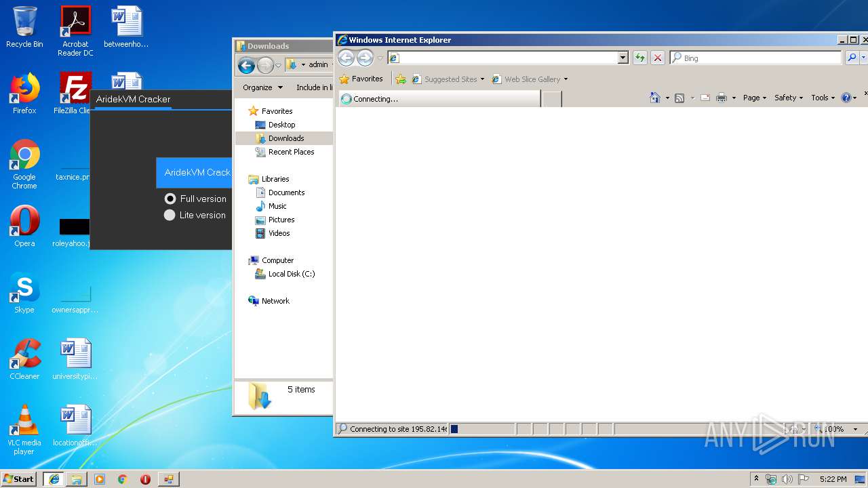Click the Internet Explorer back arrow

point(346,58)
